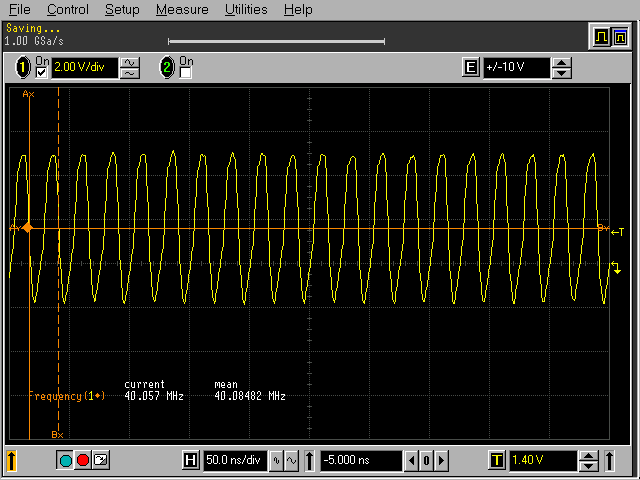Open the Control menu
Viewport: 640px width, 480px height.
coord(67,9)
